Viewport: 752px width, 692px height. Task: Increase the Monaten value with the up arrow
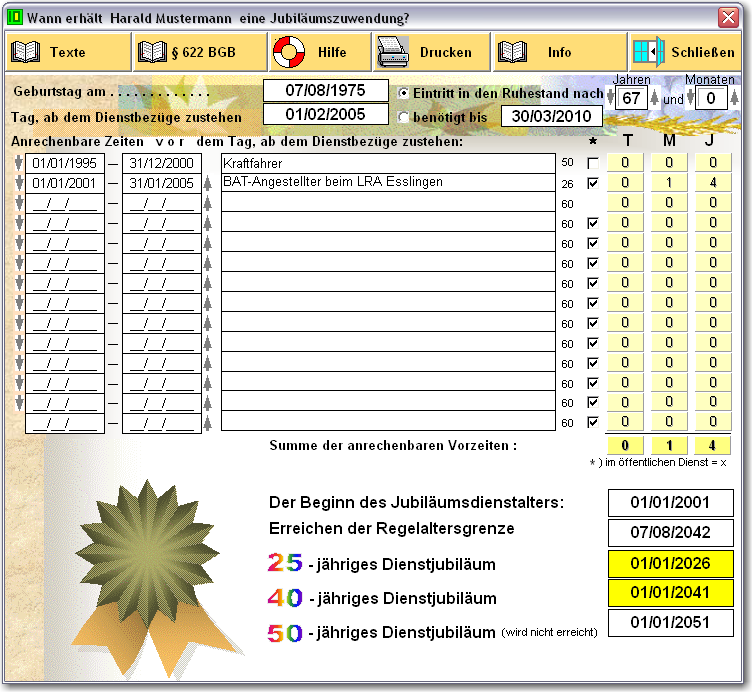(734, 97)
